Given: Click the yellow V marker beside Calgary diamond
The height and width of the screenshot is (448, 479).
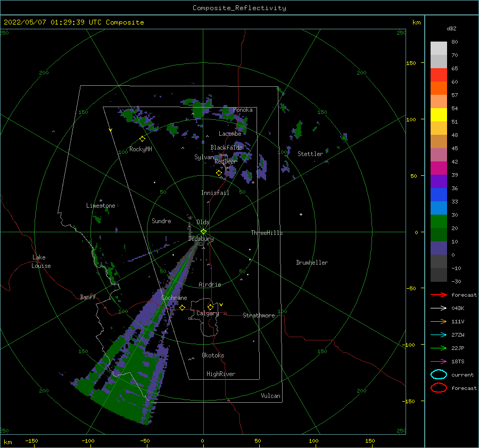Looking at the screenshot, I should click(x=221, y=305).
